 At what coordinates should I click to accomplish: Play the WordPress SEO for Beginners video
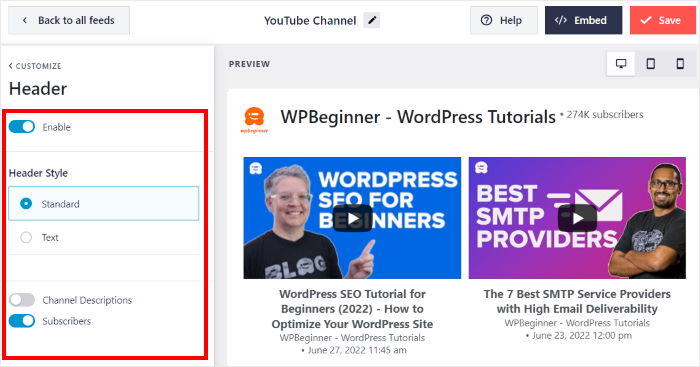point(352,218)
